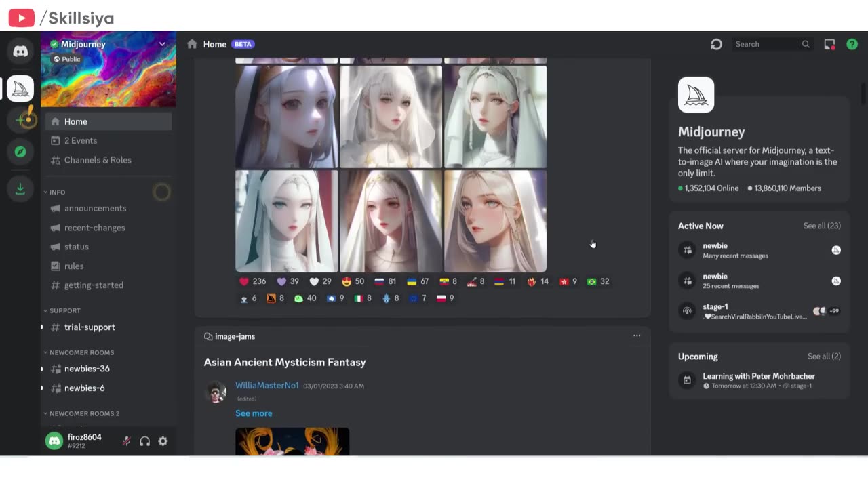Click the WilliaMasterNo1 avatar picture
The image size is (868, 488).
coord(216,392)
